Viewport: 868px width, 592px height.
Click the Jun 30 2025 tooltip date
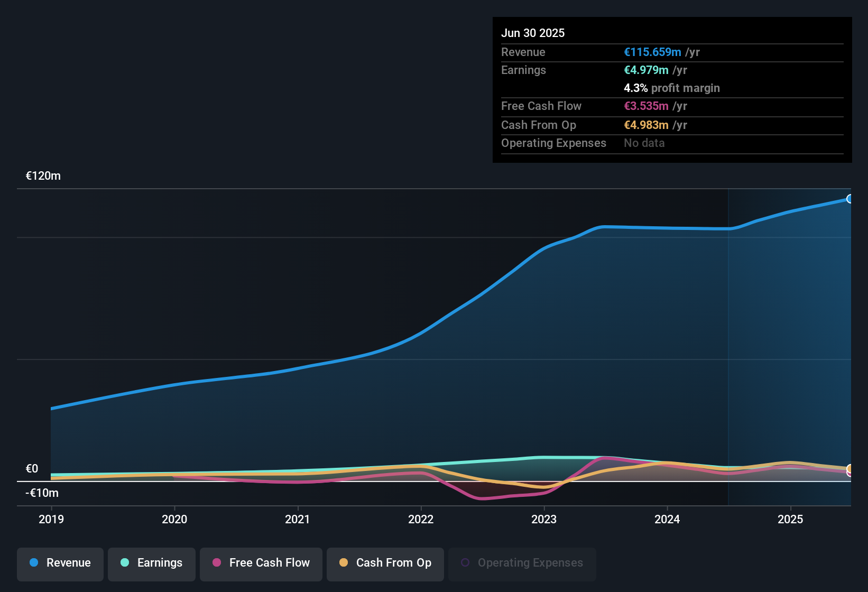click(x=533, y=33)
